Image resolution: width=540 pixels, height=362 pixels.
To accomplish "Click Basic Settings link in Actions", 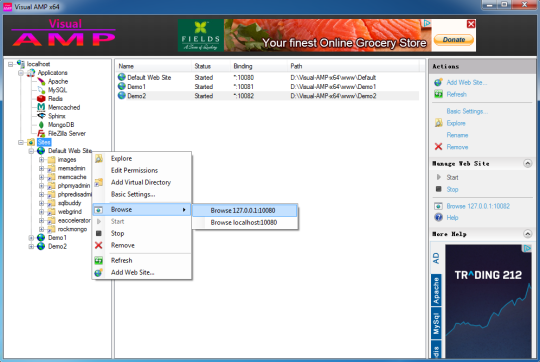I will pyautogui.click(x=467, y=111).
